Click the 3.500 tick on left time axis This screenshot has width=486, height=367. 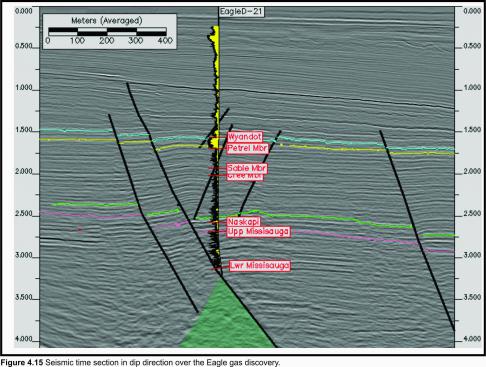tap(24, 297)
